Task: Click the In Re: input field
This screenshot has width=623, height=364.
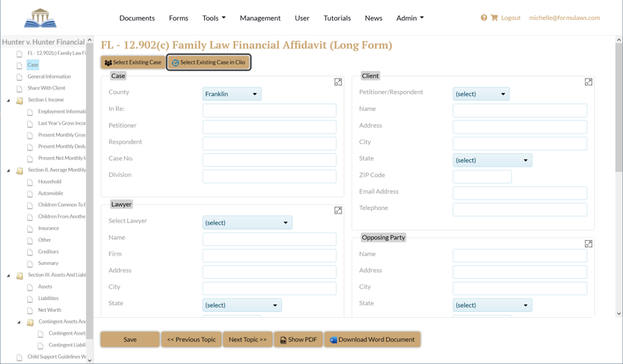Action: point(270,110)
